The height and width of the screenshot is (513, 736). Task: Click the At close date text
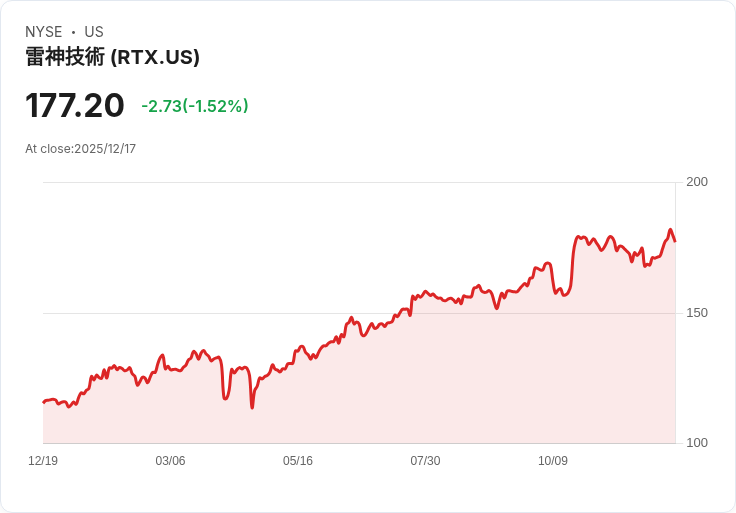point(80,149)
